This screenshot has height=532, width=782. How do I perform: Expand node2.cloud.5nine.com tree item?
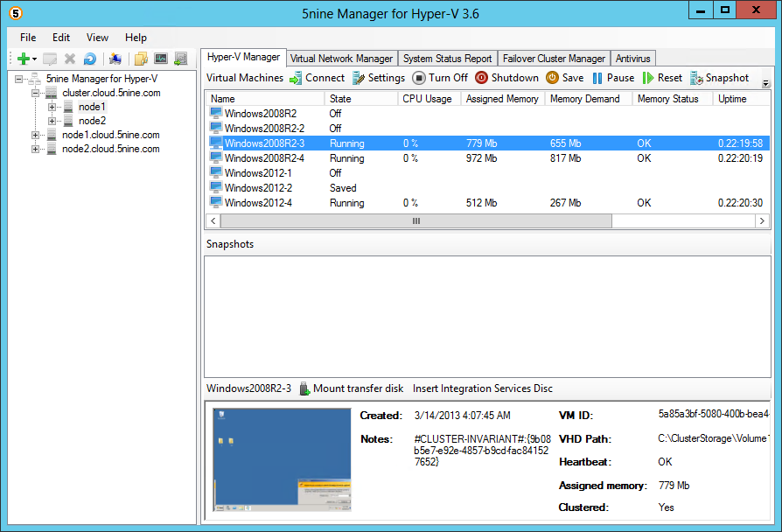tap(35, 149)
